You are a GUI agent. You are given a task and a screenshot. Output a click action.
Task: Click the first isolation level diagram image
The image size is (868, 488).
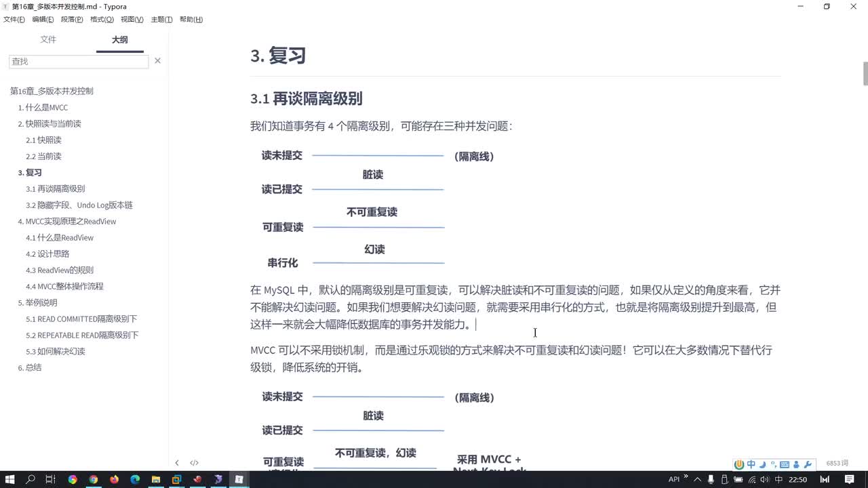[378, 209]
